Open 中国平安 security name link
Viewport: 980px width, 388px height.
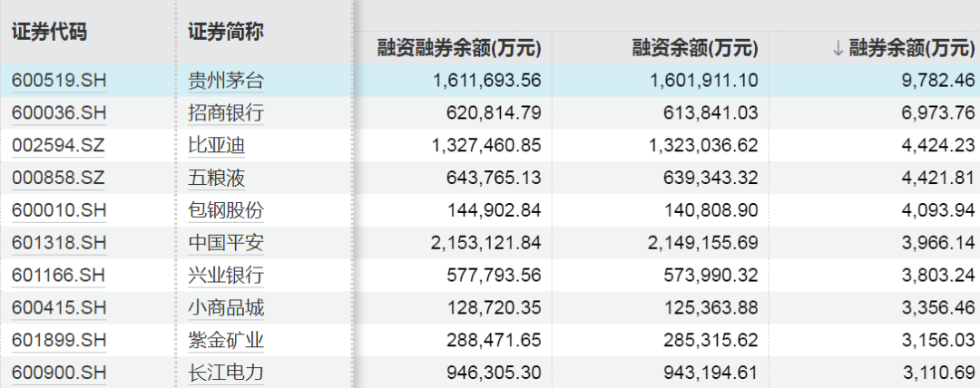226,243
